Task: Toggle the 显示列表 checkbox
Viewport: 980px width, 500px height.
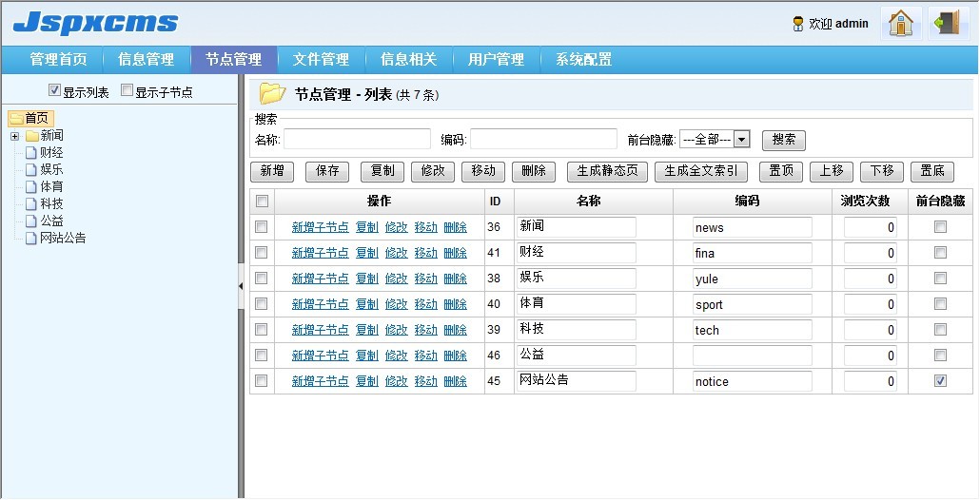Action: point(54,91)
